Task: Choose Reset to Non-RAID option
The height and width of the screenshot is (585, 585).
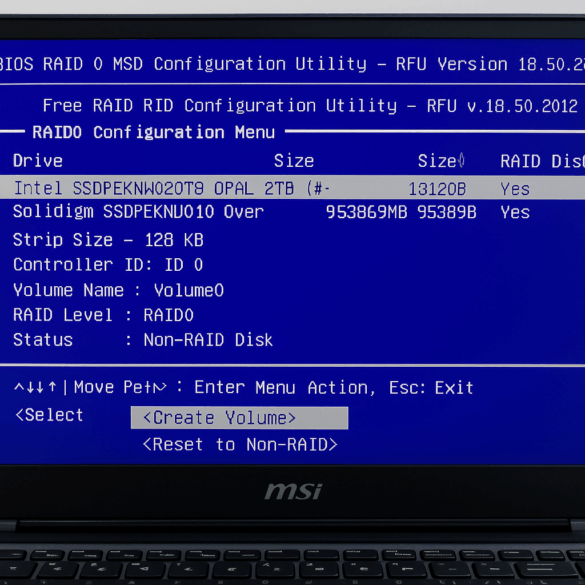Action: [240, 445]
